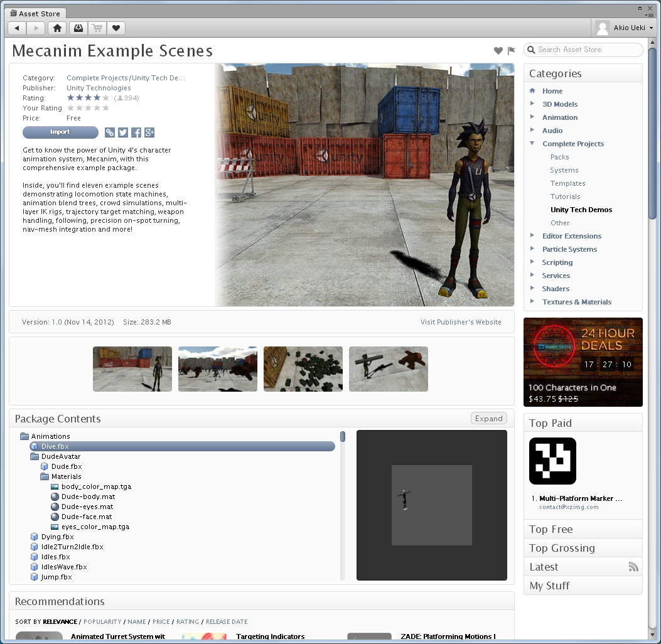Expand the Package Contents list
Viewport: 661px width, 644px height.
pos(488,419)
